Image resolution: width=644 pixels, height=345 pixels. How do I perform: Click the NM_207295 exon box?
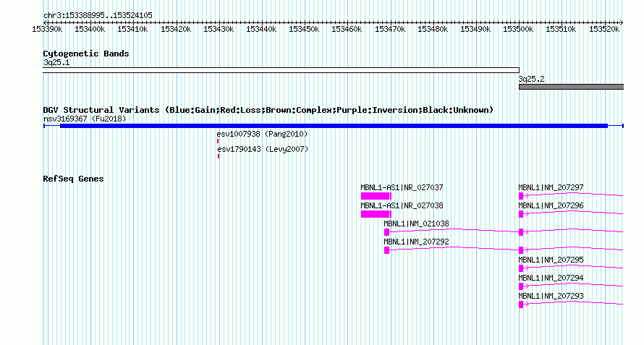click(521, 268)
